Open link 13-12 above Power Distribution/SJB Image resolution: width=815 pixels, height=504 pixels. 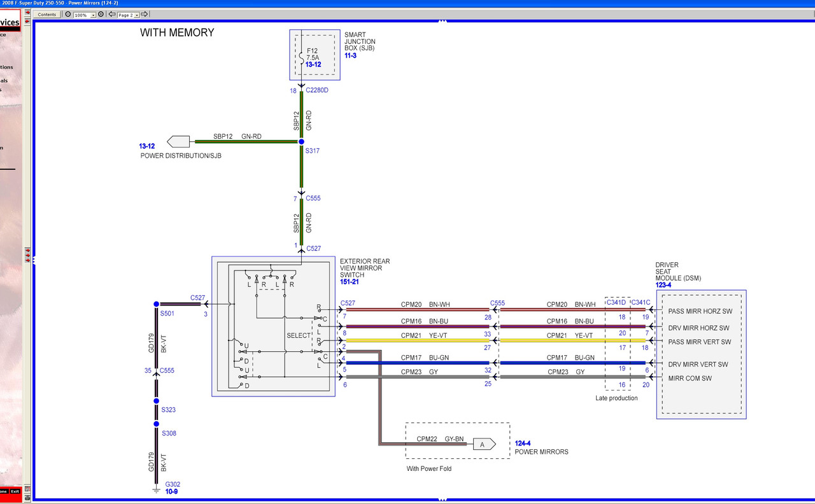coord(147,146)
